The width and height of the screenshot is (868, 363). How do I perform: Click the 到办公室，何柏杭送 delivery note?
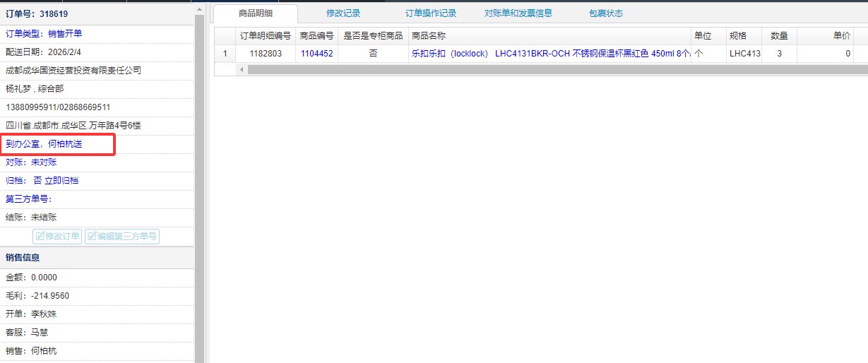pos(44,144)
